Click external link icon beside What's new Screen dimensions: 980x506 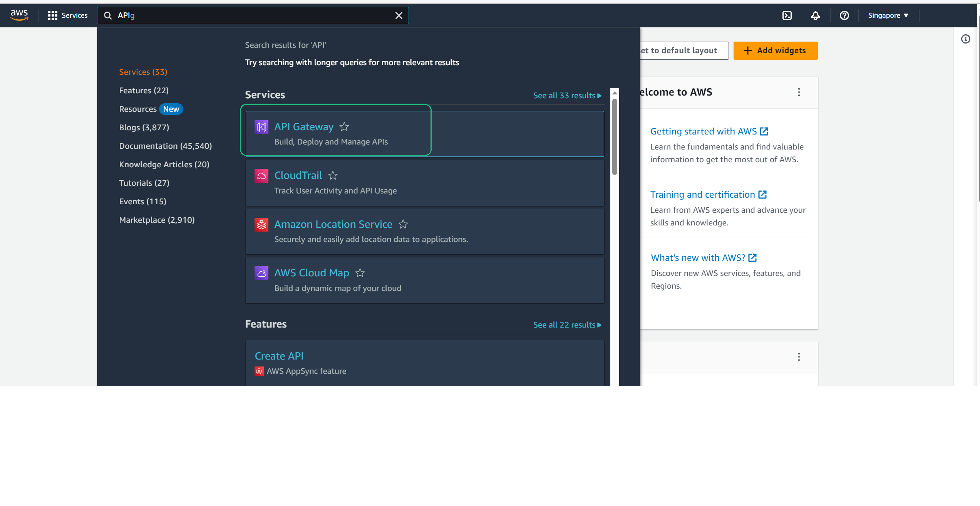(x=752, y=258)
